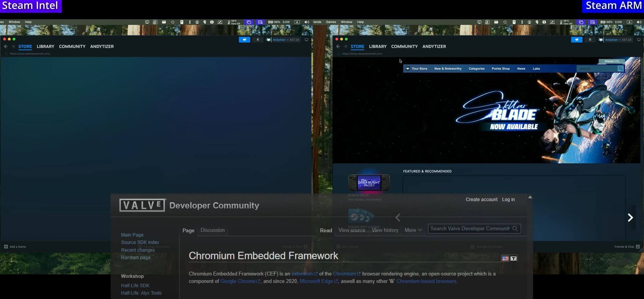This screenshot has width=644, height=299.
Task: Open the notifications bell in the right Steam window
Action: pyautogui.click(x=590, y=40)
